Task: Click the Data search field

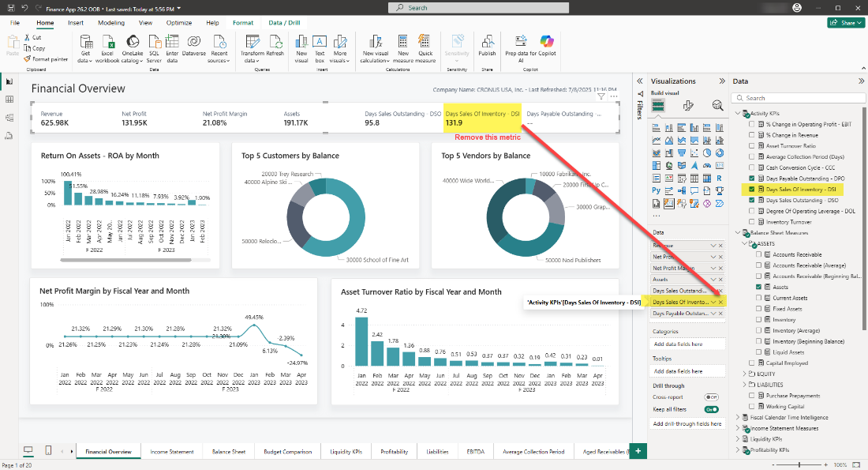Action: click(799, 98)
